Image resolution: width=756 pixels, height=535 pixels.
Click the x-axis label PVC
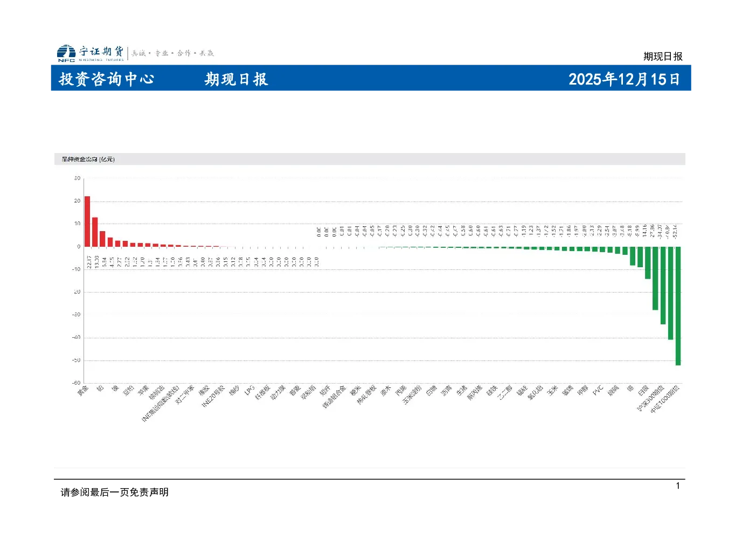point(597,391)
